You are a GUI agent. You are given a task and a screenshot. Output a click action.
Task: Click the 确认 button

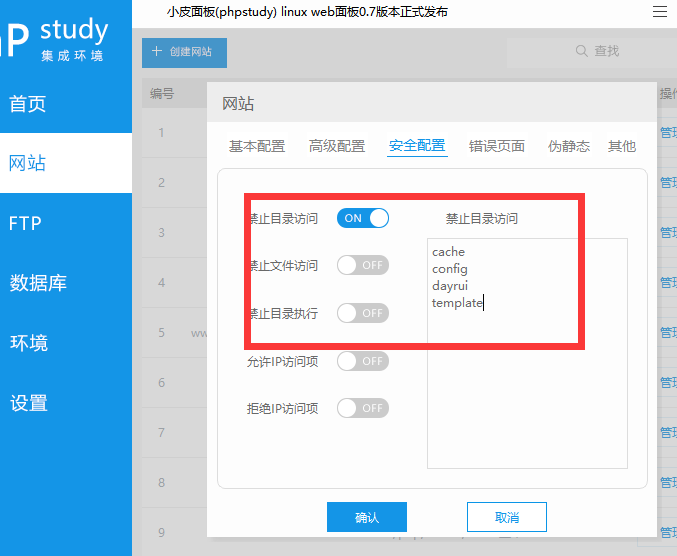(367, 517)
